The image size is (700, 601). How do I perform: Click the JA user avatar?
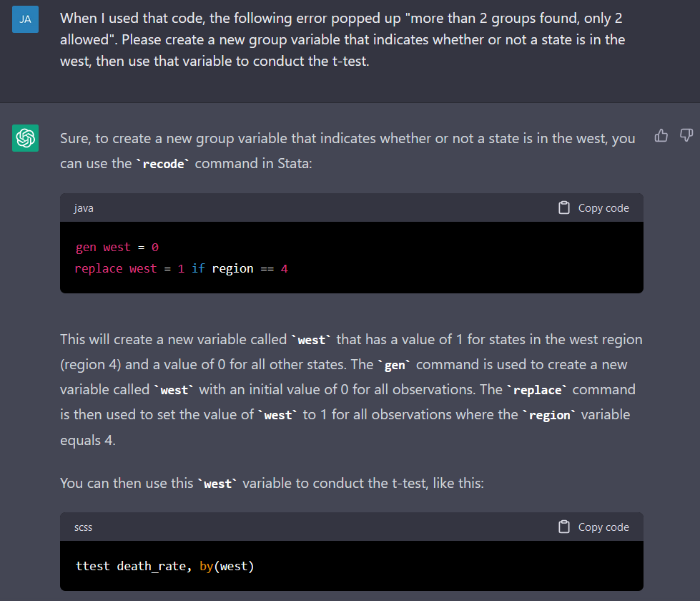[x=26, y=19]
